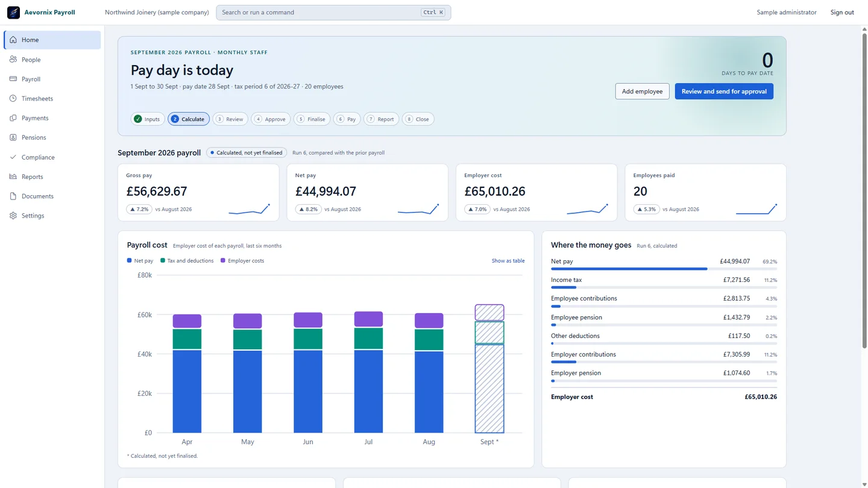The image size is (868, 488).
Task: Select the Finalise step
Action: tap(312, 119)
